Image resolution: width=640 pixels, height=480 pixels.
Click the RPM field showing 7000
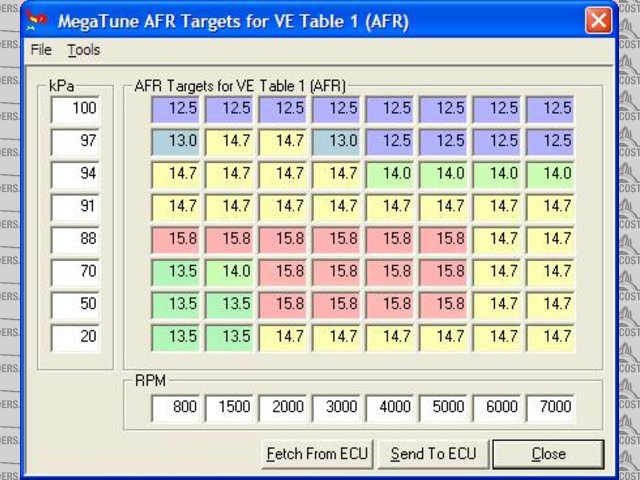[x=550, y=408]
